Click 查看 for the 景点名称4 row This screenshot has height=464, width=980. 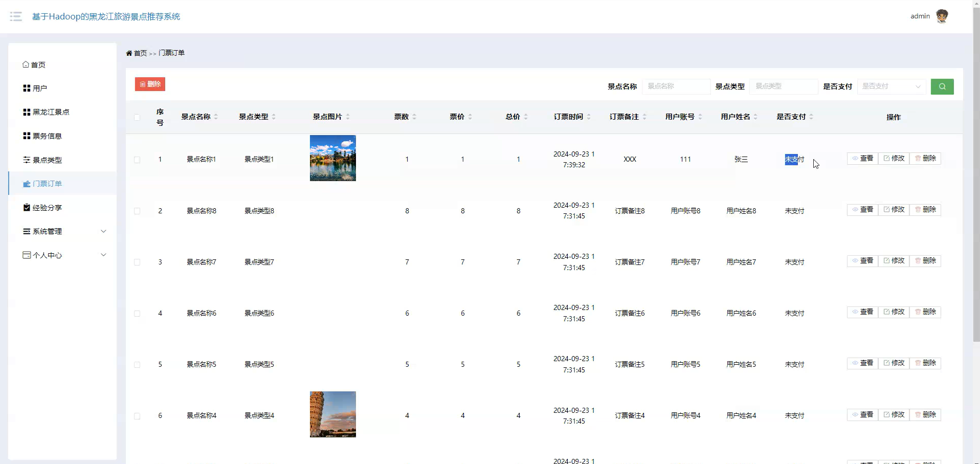coord(862,415)
